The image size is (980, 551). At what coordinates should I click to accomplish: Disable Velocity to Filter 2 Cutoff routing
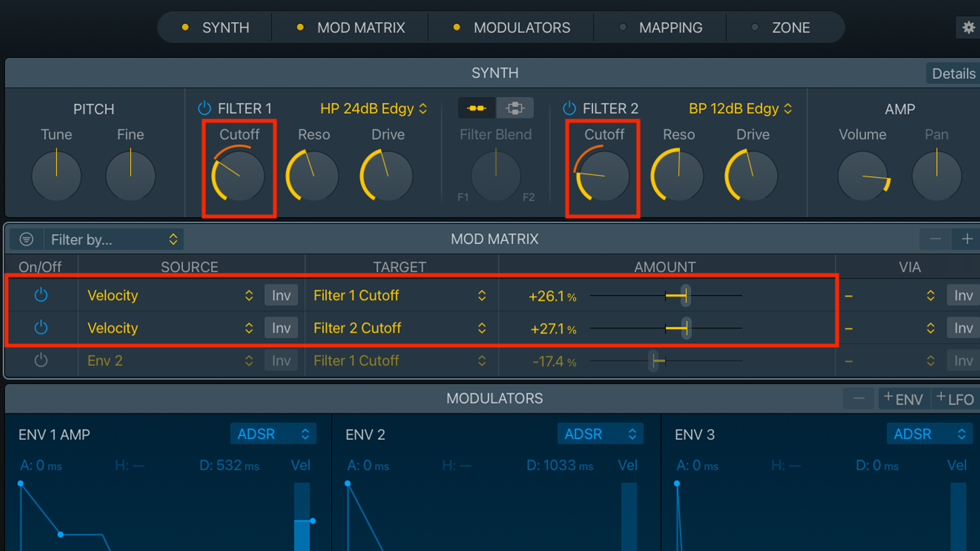pos(41,328)
